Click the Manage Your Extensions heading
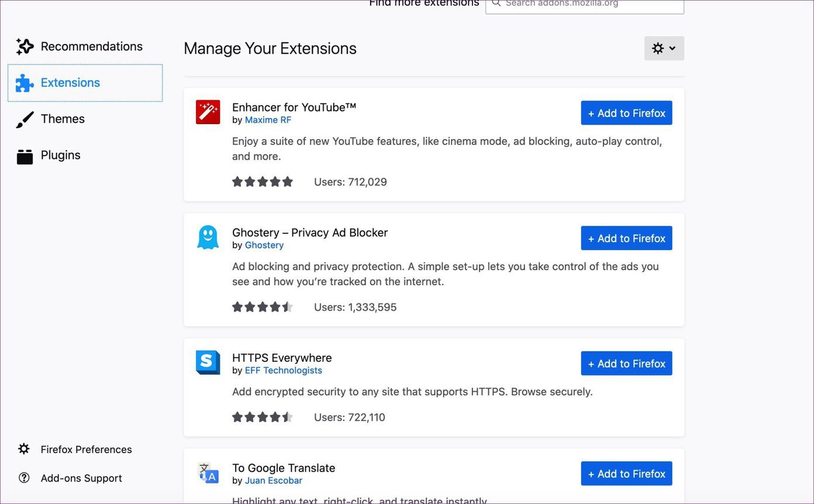 tap(270, 48)
